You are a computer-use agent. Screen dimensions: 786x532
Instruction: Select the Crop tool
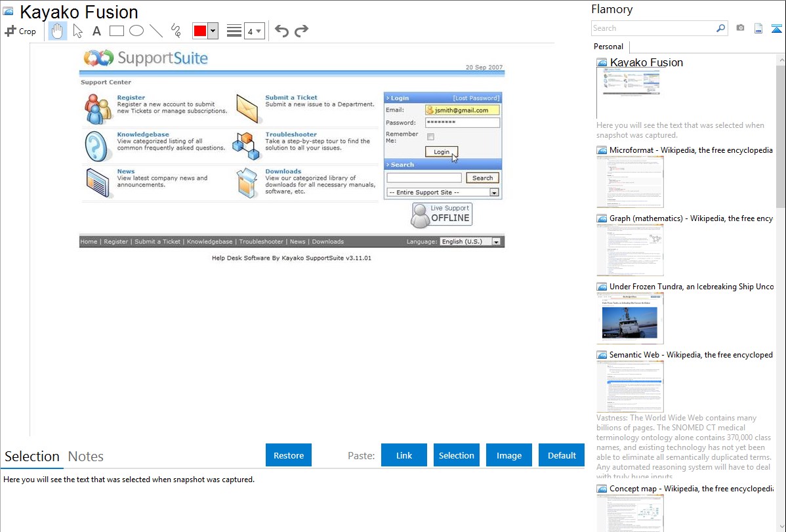20,31
